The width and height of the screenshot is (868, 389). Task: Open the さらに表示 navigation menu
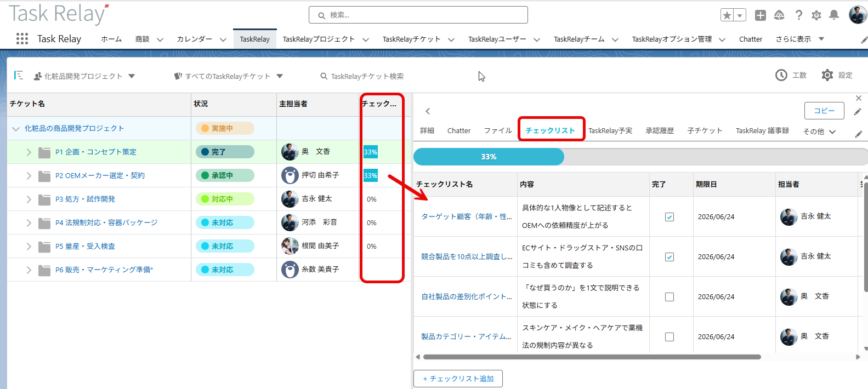tap(800, 39)
